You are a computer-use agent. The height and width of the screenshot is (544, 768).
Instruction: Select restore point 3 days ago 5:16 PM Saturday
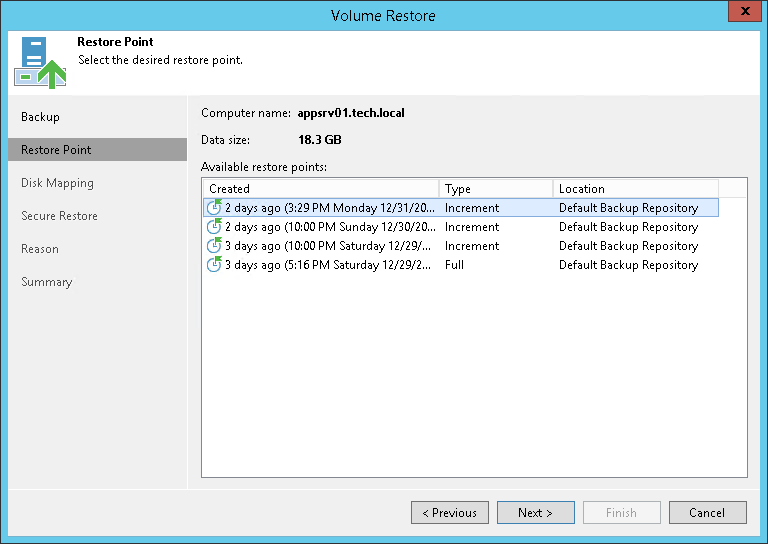click(x=461, y=265)
